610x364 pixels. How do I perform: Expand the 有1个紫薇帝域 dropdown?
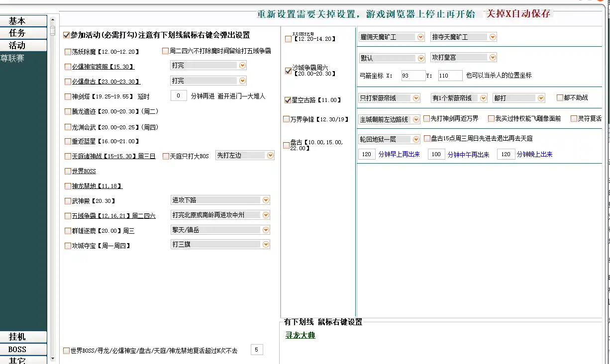coord(459,98)
